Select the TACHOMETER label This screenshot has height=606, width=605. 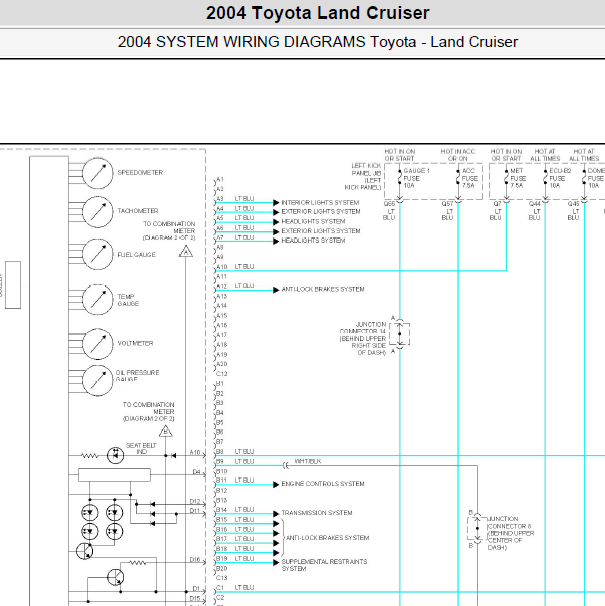pos(138,211)
